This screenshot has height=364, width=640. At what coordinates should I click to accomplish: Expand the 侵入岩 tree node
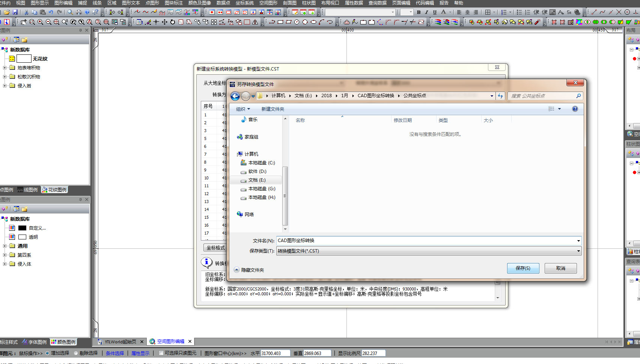tap(5, 86)
